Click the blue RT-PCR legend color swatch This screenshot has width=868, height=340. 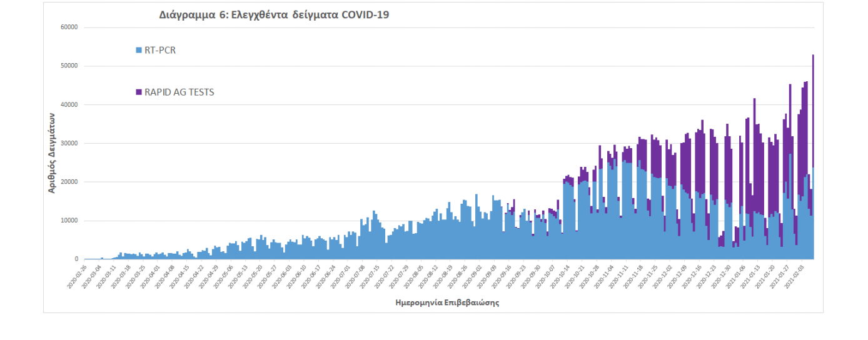pyautogui.click(x=139, y=51)
